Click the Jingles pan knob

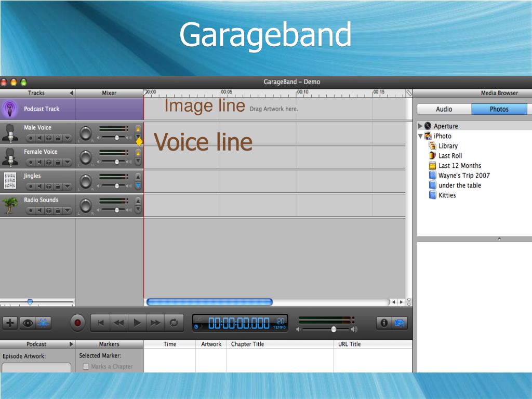click(x=86, y=181)
